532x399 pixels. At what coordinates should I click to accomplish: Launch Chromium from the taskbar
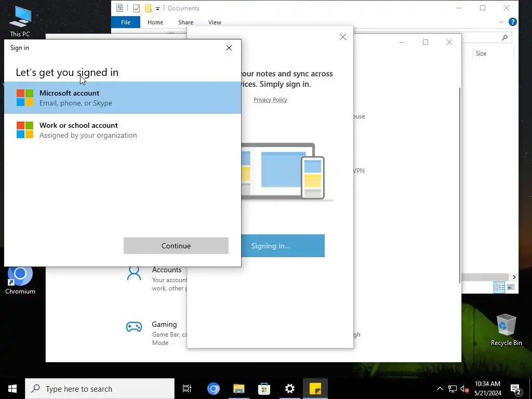[214, 389]
